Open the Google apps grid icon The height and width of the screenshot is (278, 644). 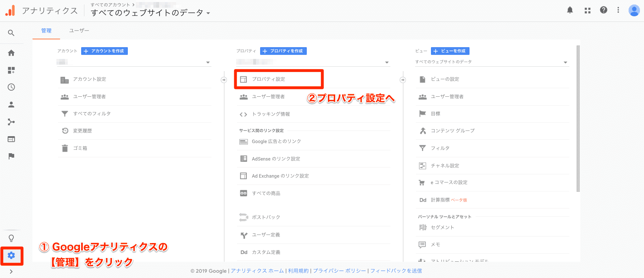click(588, 10)
